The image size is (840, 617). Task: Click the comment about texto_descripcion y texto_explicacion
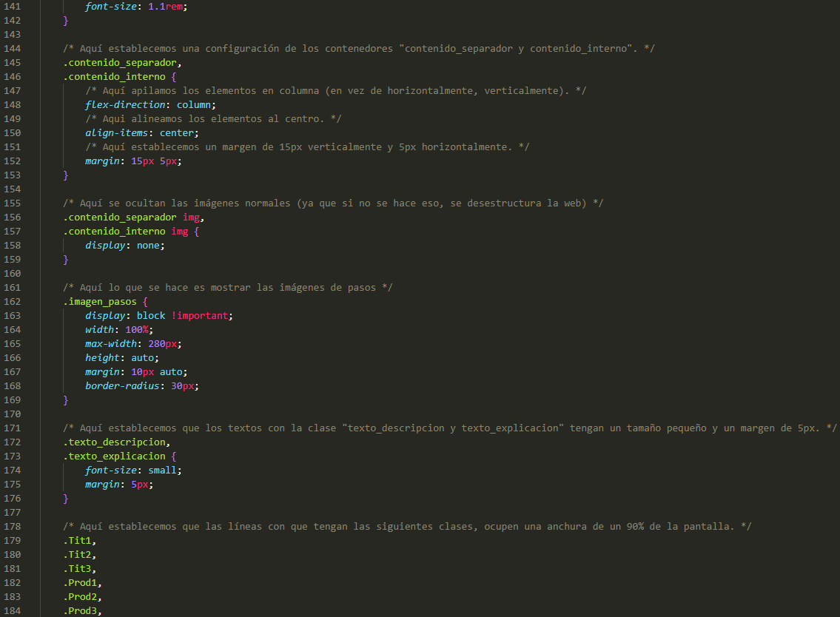tap(449, 428)
